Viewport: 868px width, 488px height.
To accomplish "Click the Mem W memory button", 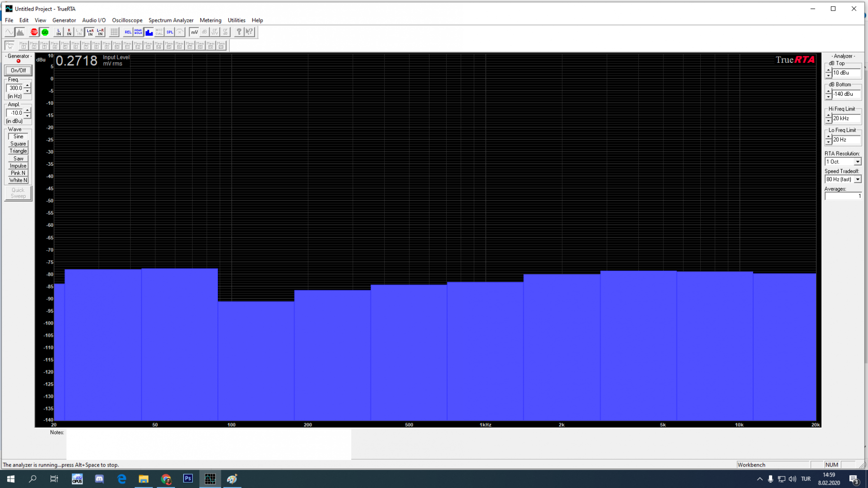I will click(x=10, y=45).
